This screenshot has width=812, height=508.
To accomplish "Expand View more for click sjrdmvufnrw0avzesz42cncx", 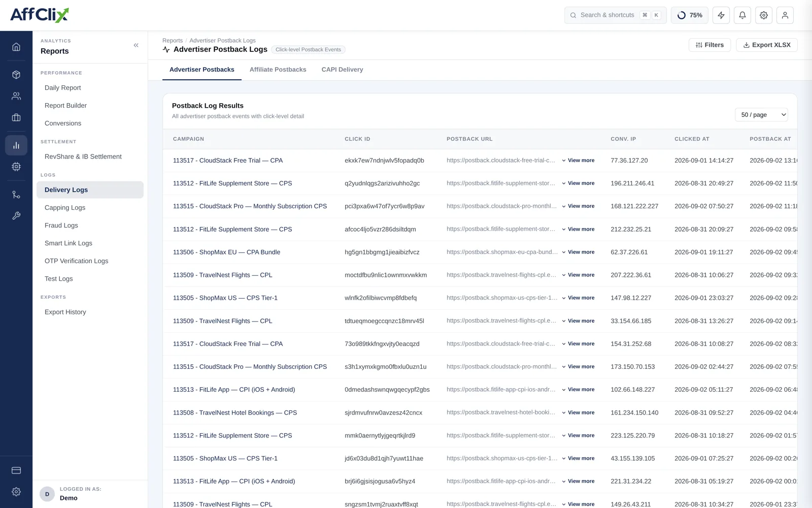I will (578, 412).
